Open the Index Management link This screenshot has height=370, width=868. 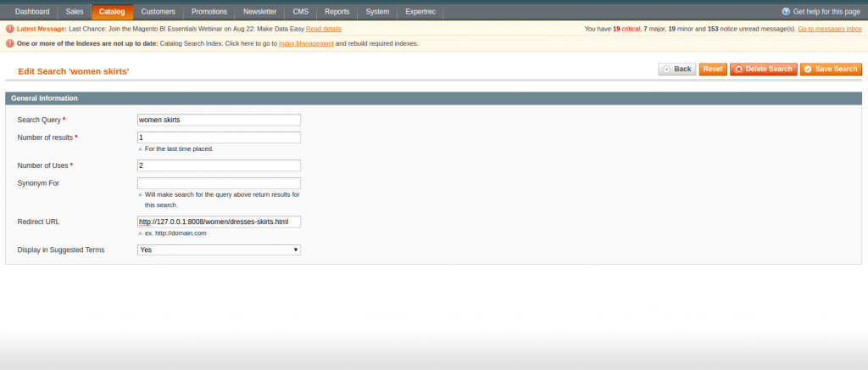(x=306, y=43)
